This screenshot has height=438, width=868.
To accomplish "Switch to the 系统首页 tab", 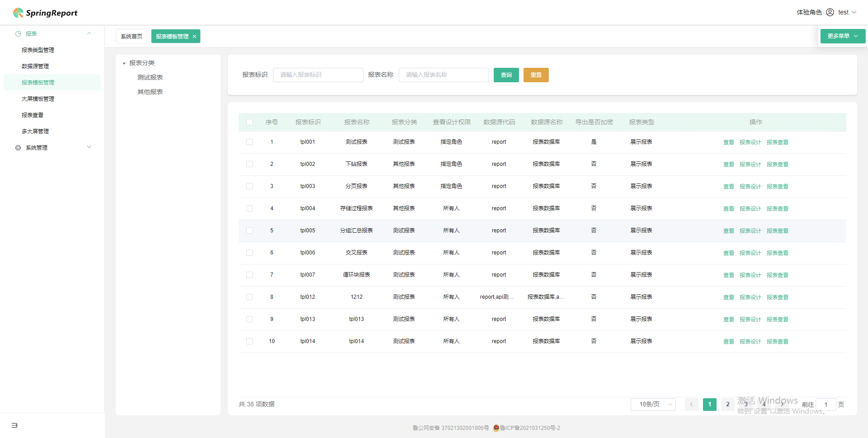I will coord(131,36).
